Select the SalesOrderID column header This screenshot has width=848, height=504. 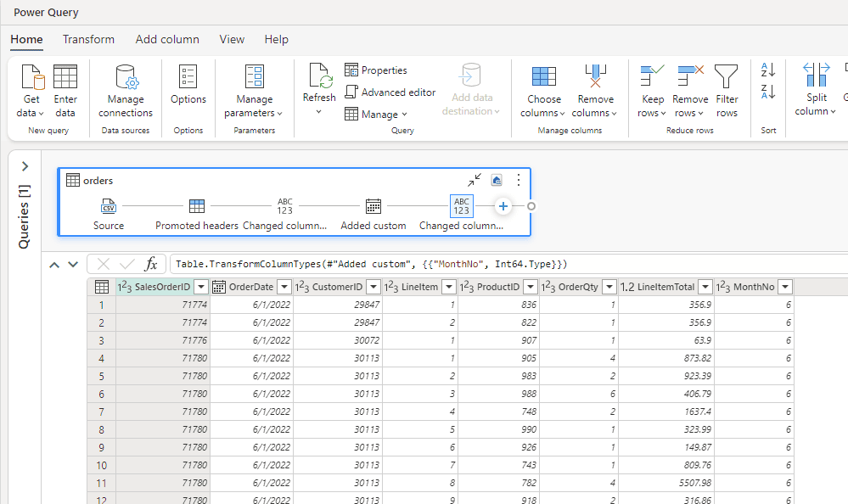tap(162, 287)
